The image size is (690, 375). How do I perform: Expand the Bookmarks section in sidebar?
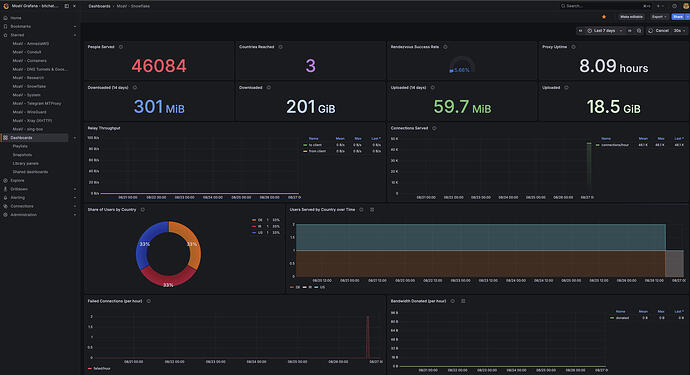coord(75,26)
